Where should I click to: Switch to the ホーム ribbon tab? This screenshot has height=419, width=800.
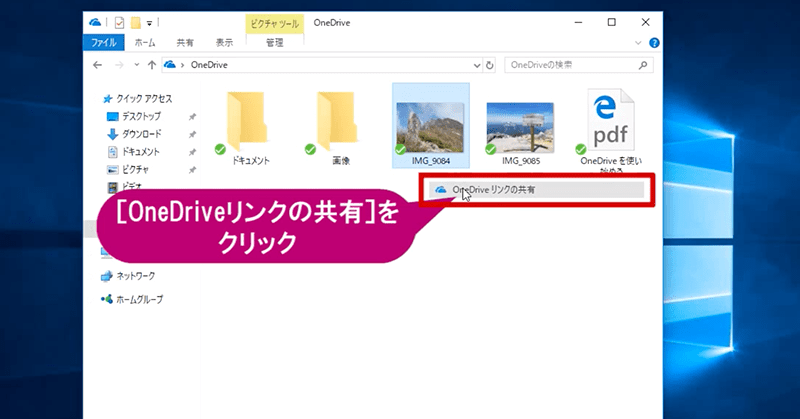pyautogui.click(x=145, y=42)
